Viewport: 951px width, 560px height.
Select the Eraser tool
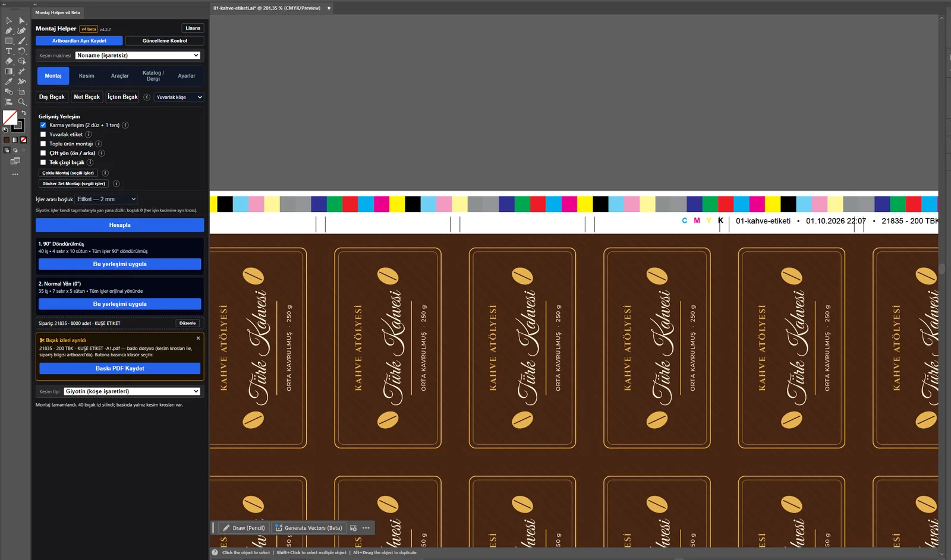click(9, 61)
